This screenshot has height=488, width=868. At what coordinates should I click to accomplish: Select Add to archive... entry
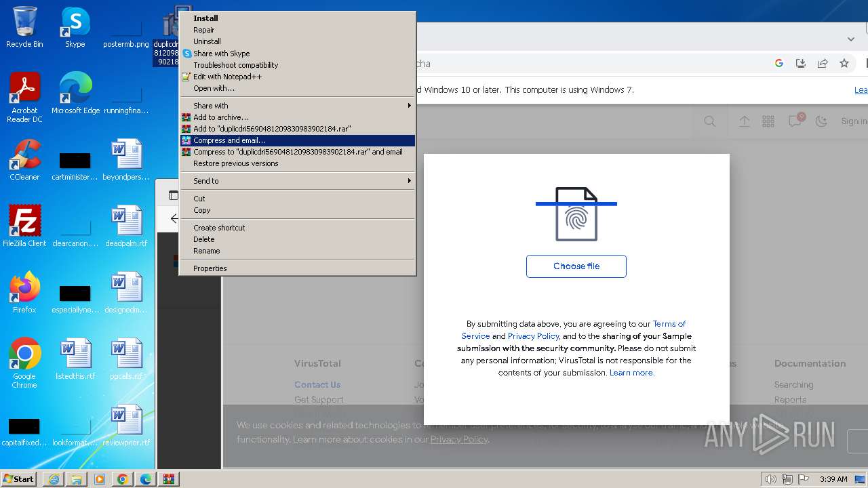(x=297, y=117)
